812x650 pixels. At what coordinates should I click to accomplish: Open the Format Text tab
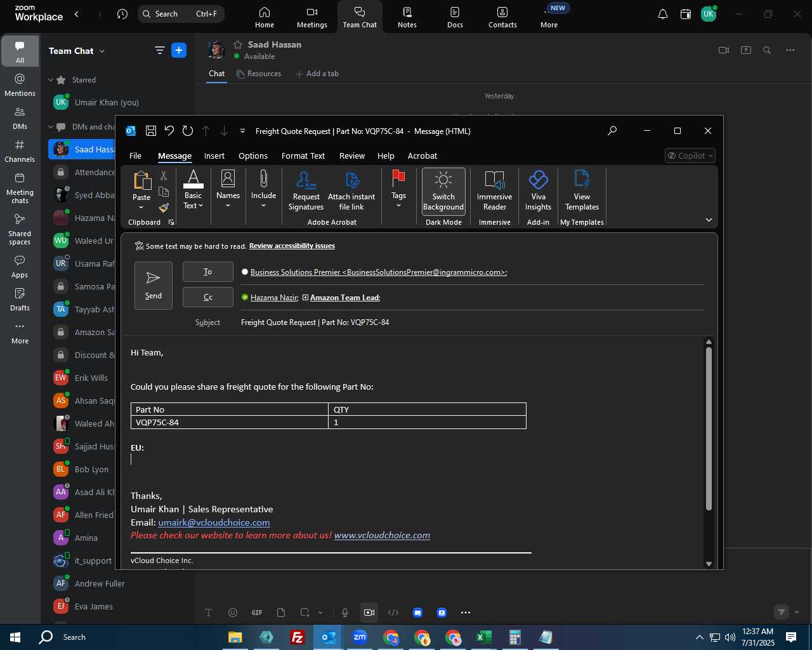[x=303, y=156]
